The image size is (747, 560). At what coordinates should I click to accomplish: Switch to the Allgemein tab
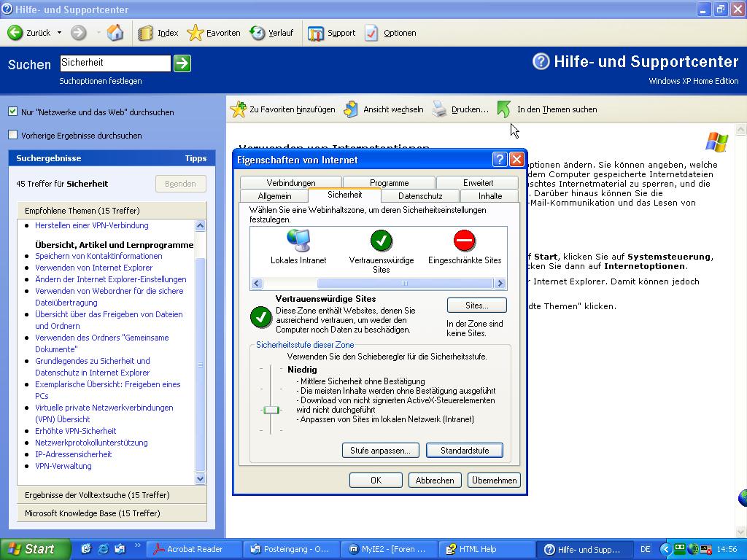274,195
